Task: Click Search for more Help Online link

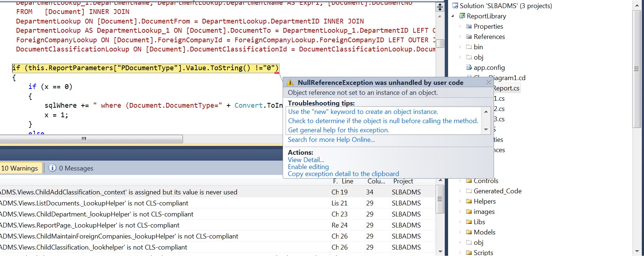Action: (x=331, y=140)
